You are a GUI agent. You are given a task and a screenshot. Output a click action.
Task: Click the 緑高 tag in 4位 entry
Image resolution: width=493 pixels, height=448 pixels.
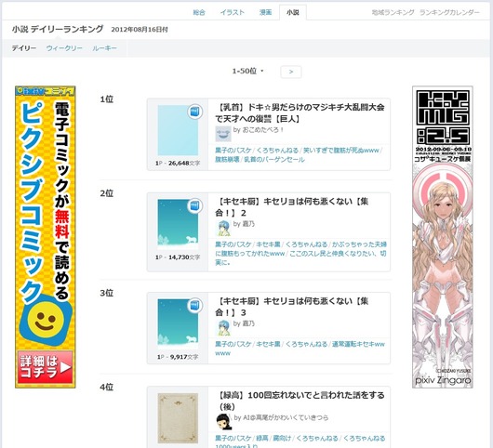(262, 439)
